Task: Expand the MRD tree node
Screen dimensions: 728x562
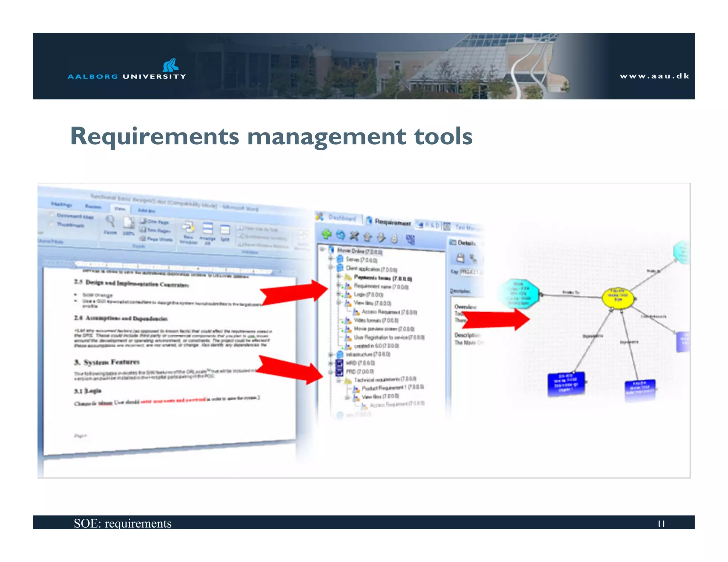Action: tap(331, 363)
